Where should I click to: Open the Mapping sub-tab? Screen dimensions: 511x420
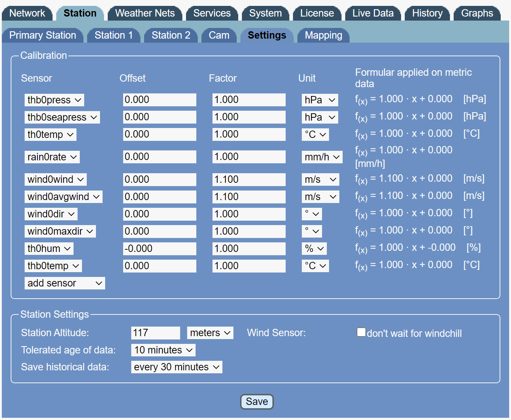click(x=323, y=35)
